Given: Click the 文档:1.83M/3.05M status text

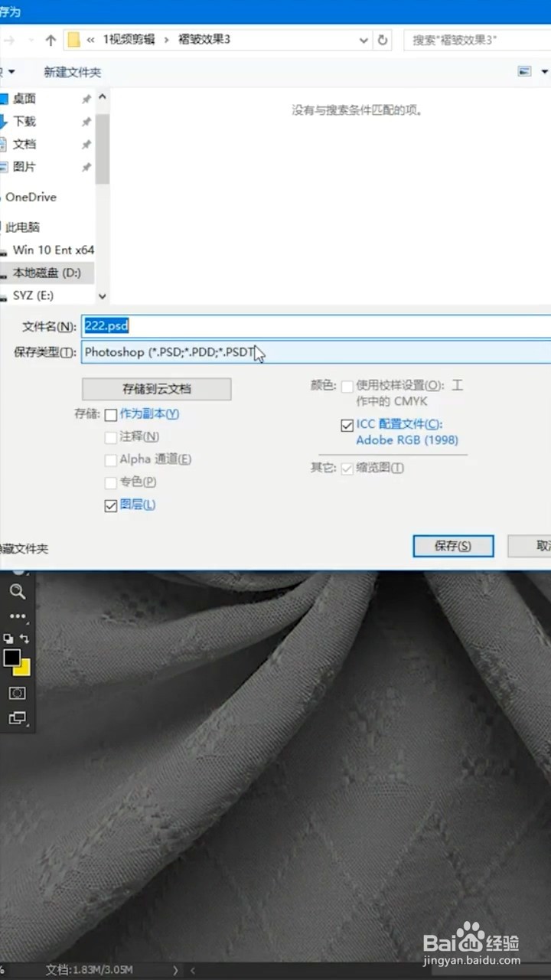Looking at the screenshot, I should point(90,970).
